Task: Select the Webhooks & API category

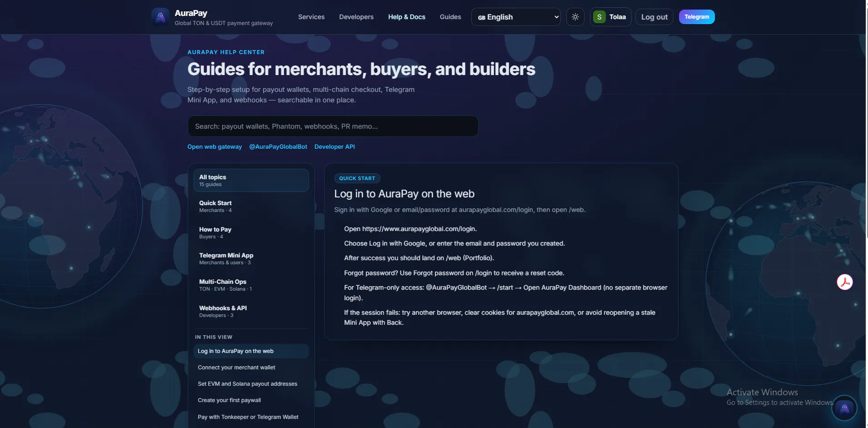Action: (251, 312)
